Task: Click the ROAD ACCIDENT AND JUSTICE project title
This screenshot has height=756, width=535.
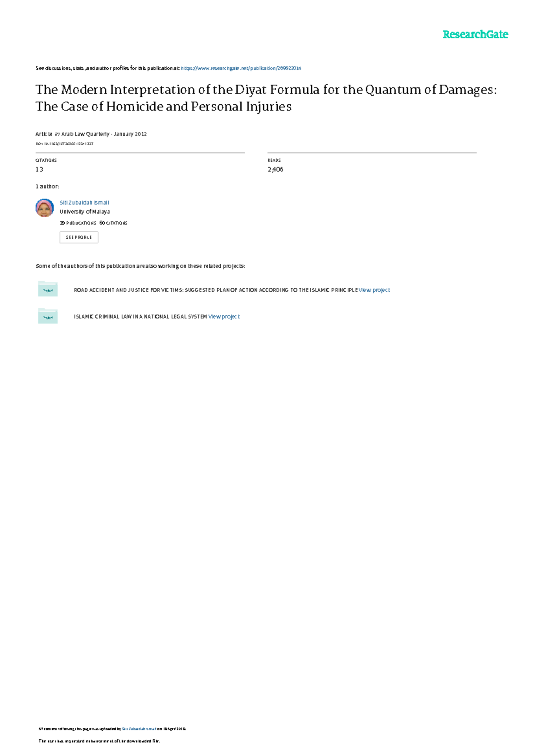Action: pos(216,290)
